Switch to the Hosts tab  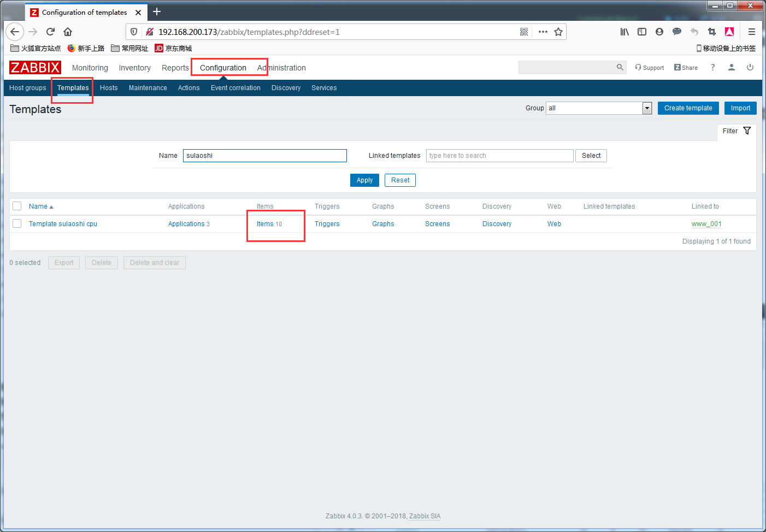(109, 88)
